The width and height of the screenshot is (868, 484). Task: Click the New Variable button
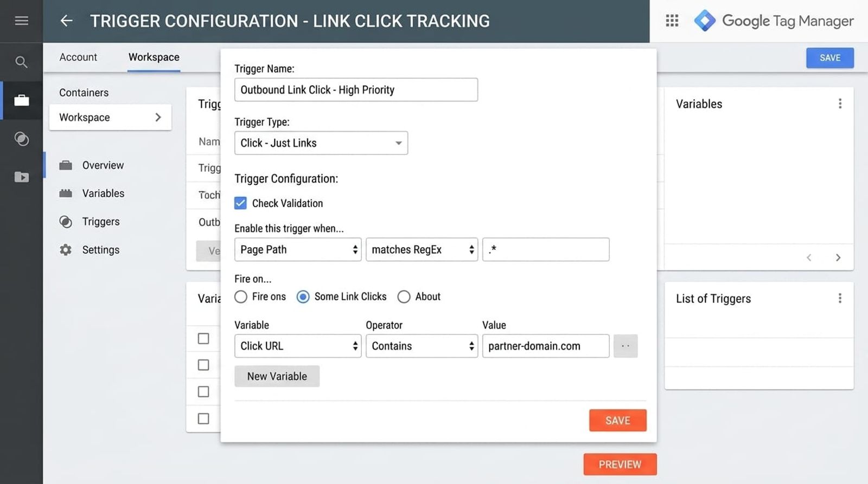tap(277, 376)
